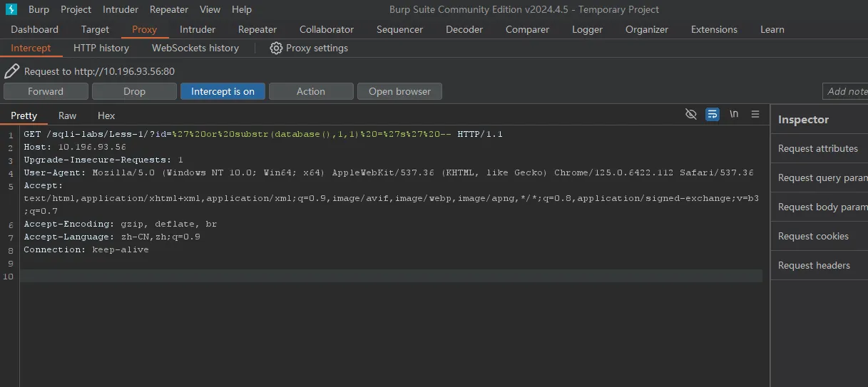Click the Accept-Language header line
This screenshot has height=387, width=868.
pyautogui.click(x=112, y=237)
